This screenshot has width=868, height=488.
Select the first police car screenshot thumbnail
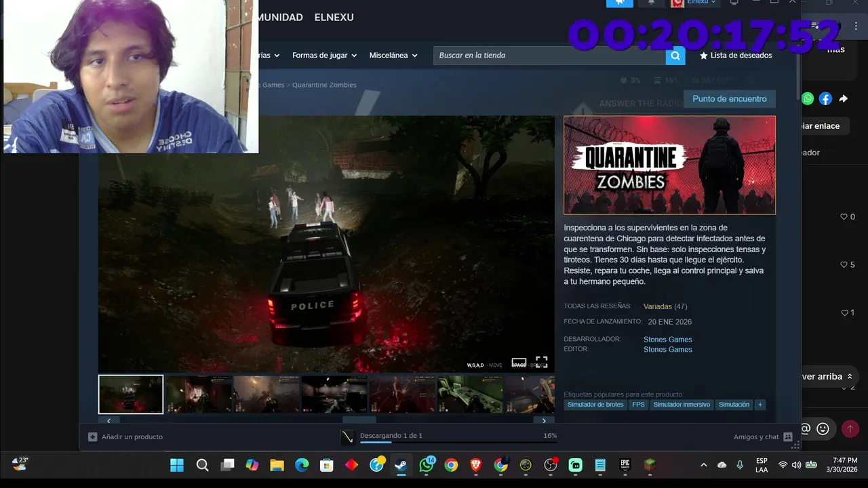coord(131,394)
